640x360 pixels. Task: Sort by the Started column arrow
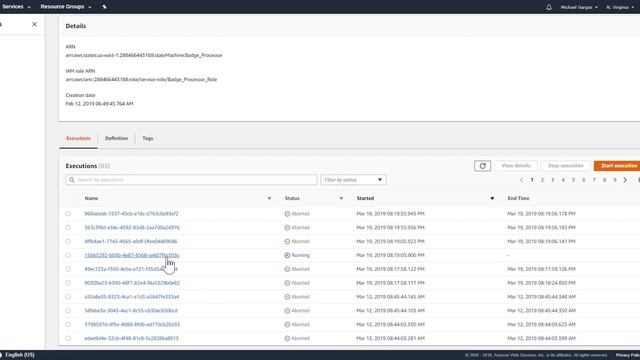click(492, 198)
